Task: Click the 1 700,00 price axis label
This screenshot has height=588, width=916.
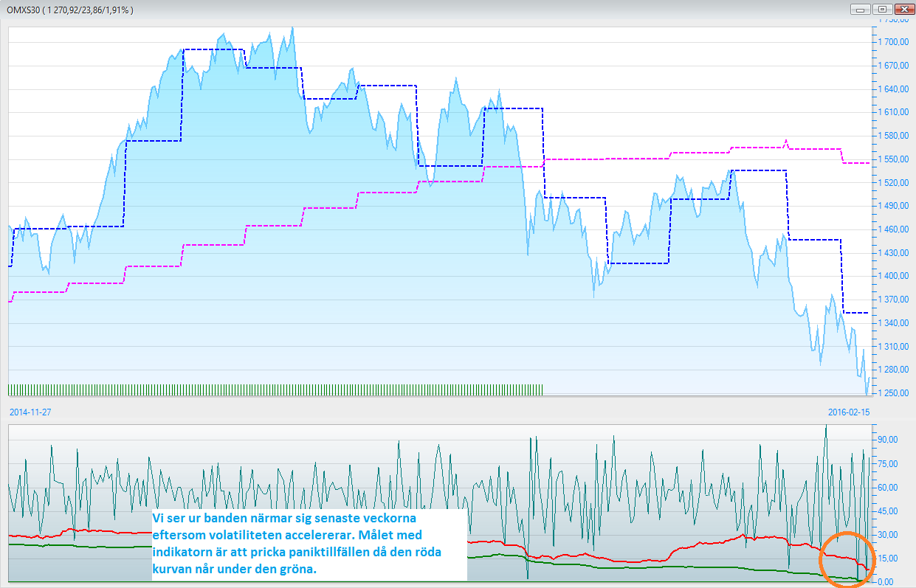Action: (893, 42)
